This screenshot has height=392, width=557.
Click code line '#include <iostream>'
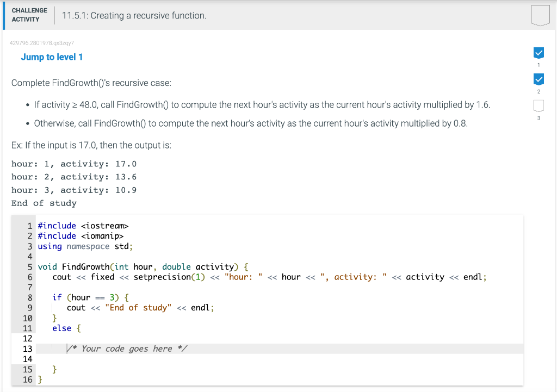tap(83, 226)
